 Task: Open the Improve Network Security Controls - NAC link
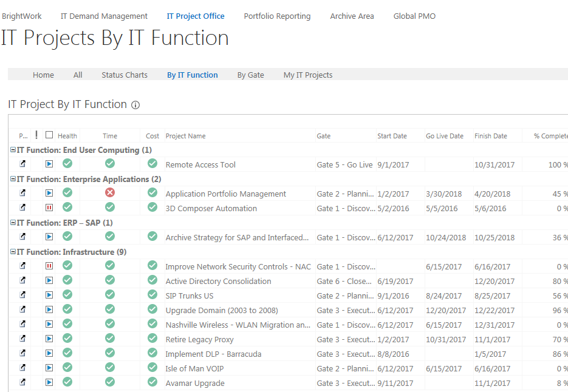pos(238,267)
